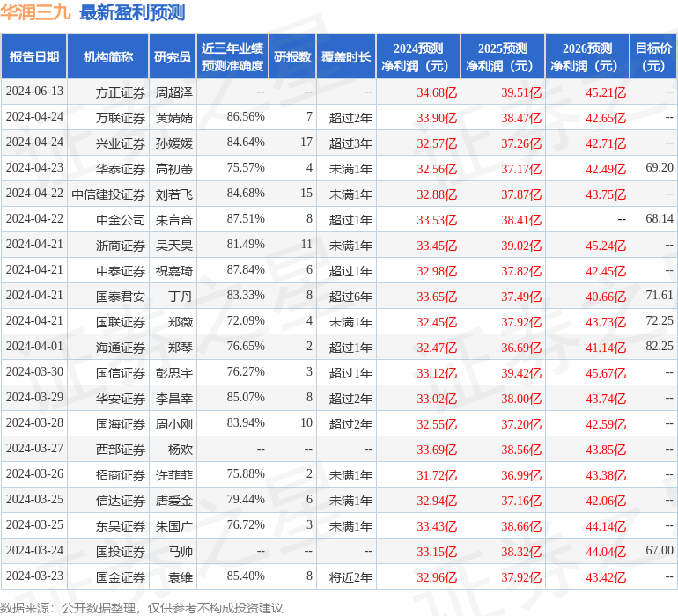678x616 pixels.
Task: Click the 2025预测净利润 column header
Action: tap(503, 56)
